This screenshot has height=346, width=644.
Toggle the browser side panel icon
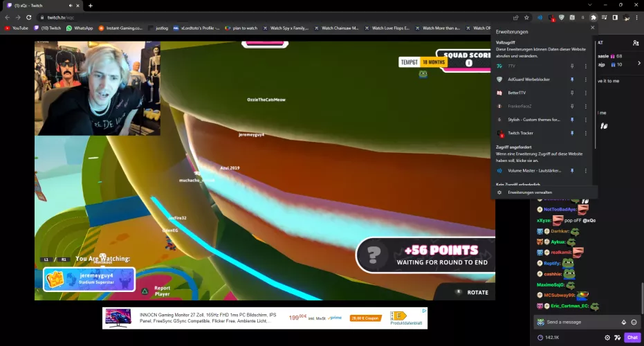615,18
